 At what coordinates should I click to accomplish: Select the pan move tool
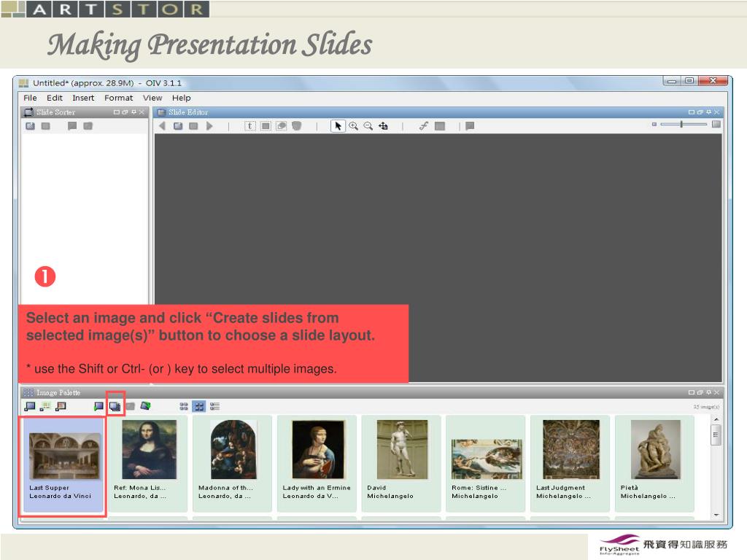point(383,126)
